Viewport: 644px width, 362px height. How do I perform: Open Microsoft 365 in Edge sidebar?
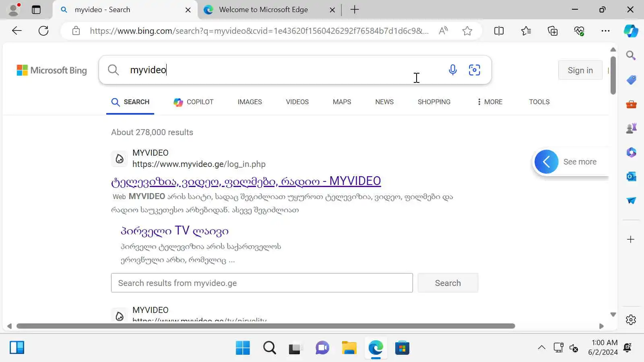point(631,152)
